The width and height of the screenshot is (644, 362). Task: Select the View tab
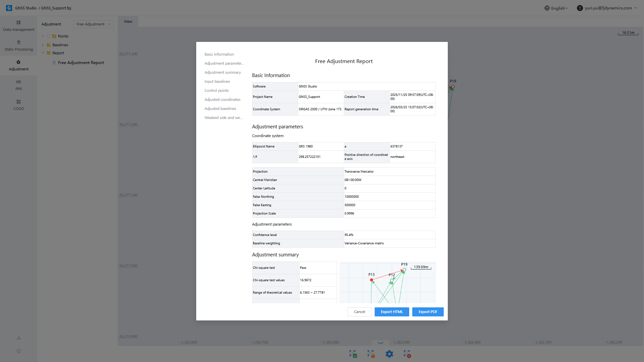click(x=128, y=21)
